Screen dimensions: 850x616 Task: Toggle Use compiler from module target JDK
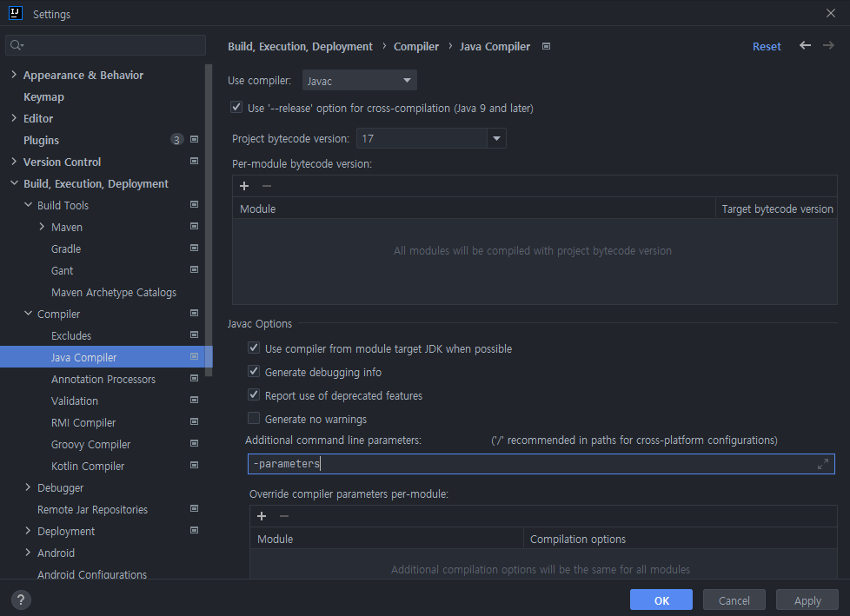[254, 348]
